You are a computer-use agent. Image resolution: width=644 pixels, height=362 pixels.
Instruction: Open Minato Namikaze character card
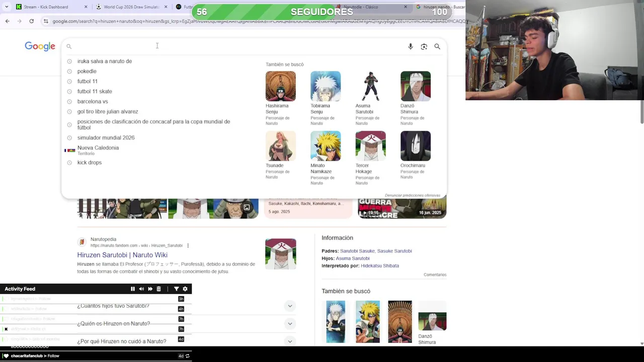pos(326,158)
